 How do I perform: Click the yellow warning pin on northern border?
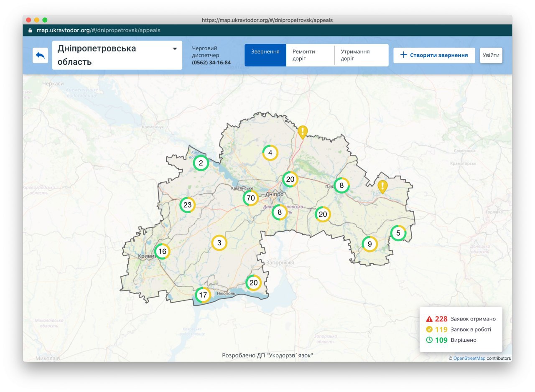[x=303, y=132]
